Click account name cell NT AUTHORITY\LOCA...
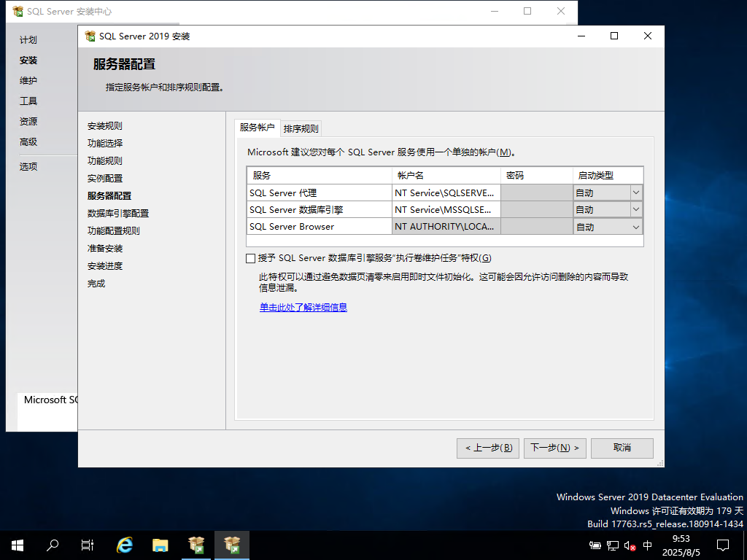Viewport: 747px width, 560px height. [446, 227]
